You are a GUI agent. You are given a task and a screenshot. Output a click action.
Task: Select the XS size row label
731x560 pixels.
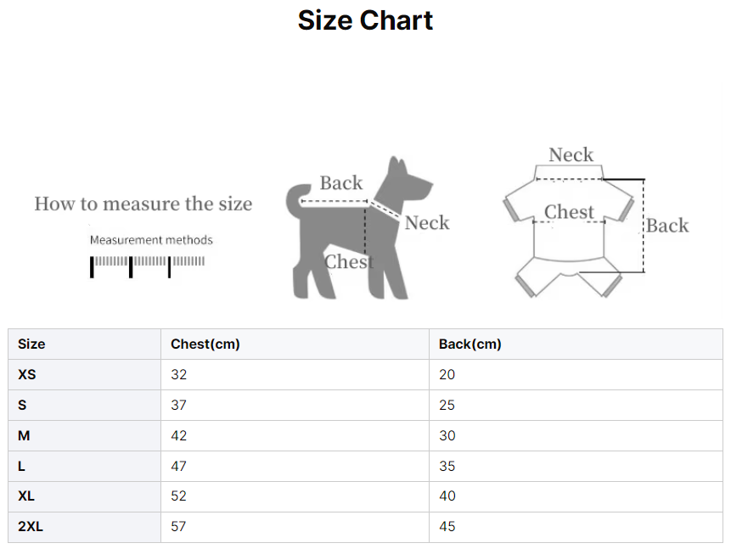pyautogui.click(x=27, y=374)
